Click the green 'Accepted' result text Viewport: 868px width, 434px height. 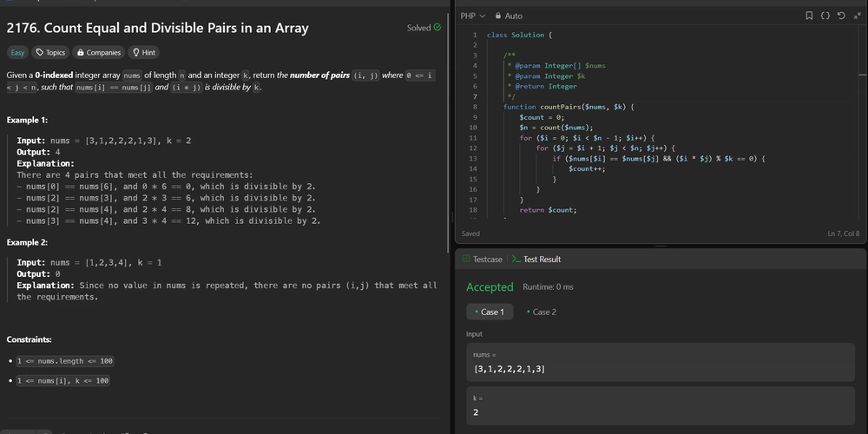click(490, 286)
